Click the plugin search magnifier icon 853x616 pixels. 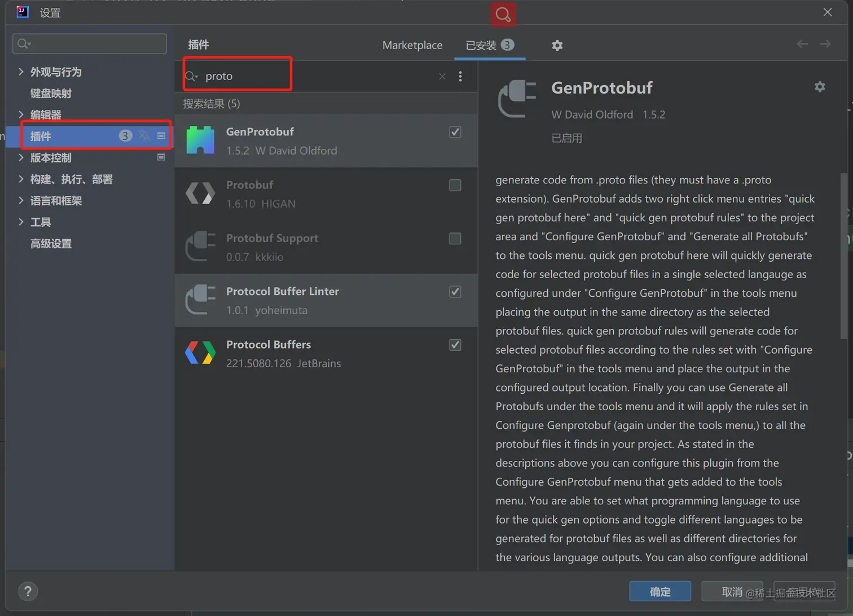(191, 76)
